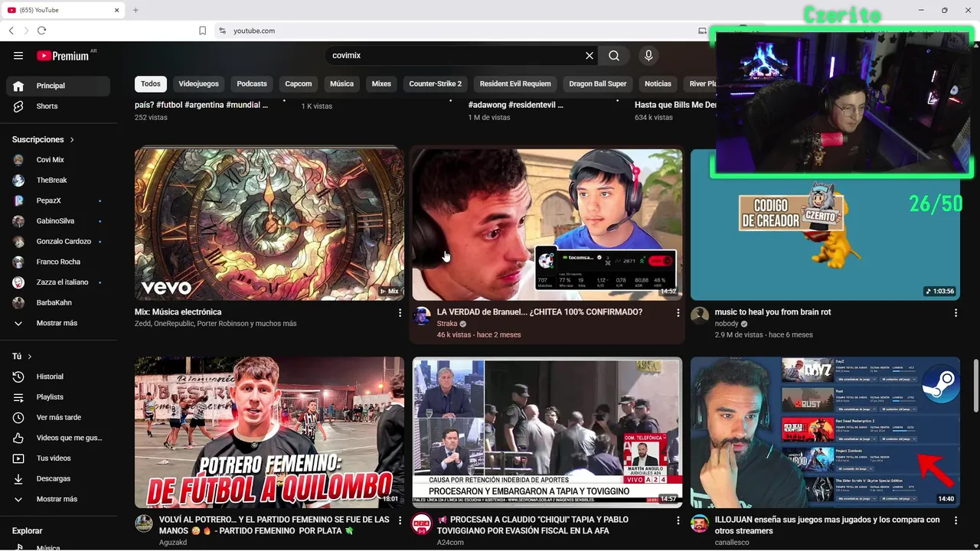Play the Tapia y Toviggino news thumbnail

tap(547, 432)
